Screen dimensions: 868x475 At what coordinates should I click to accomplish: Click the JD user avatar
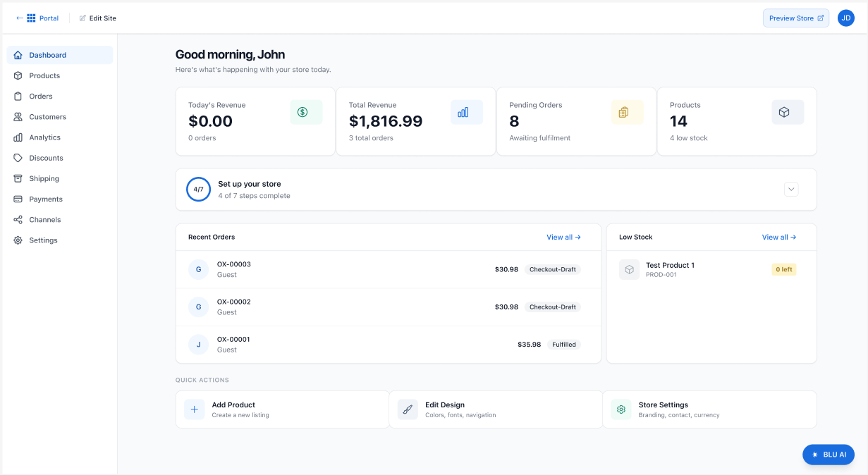[x=846, y=18]
